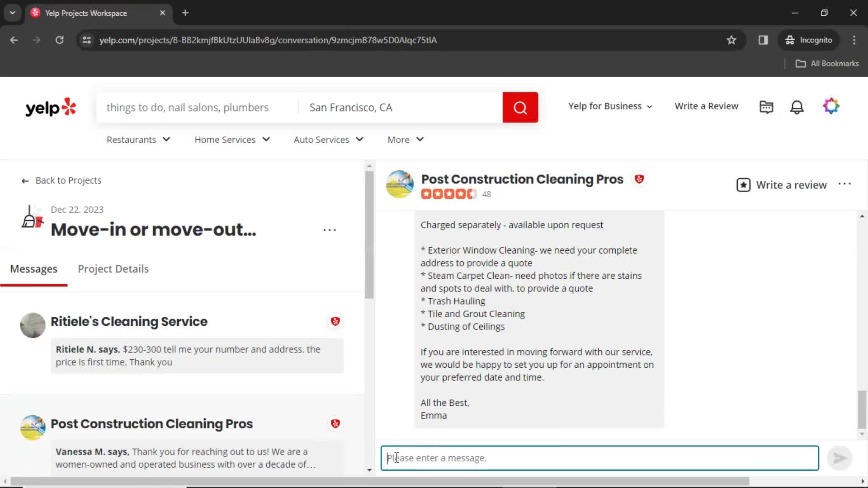Click the three-dot menu icon for Post Construction

pyautogui.click(x=845, y=184)
